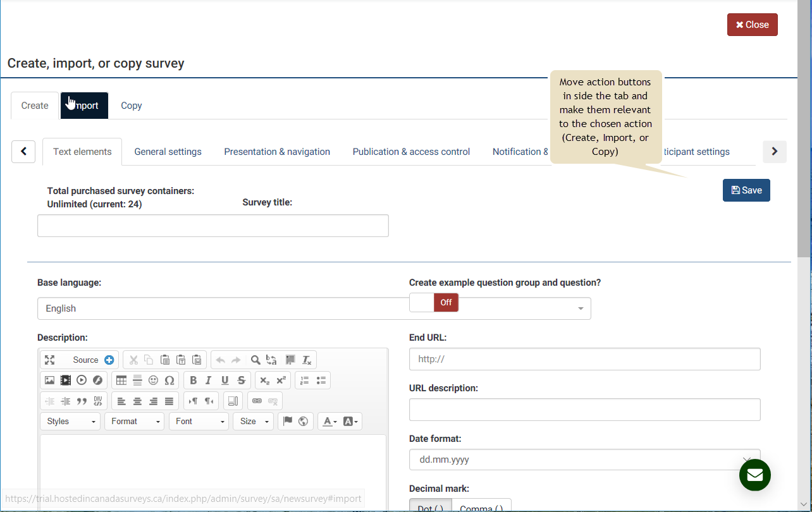Choose Comma as the decimal mark
812x512 pixels.
[481, 507]
